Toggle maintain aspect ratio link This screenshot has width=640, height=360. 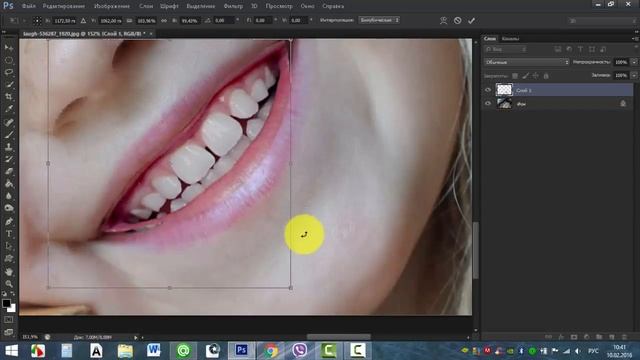tap(164, 20)
